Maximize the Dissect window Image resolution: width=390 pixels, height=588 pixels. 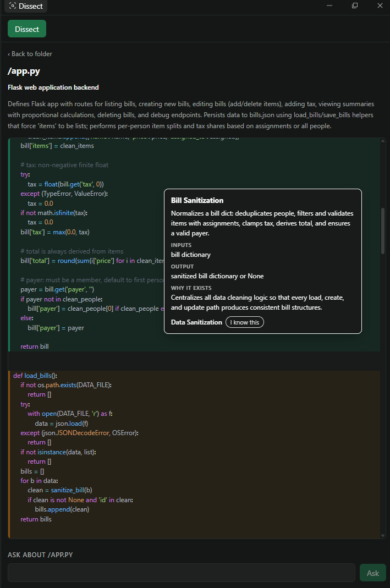354,6
